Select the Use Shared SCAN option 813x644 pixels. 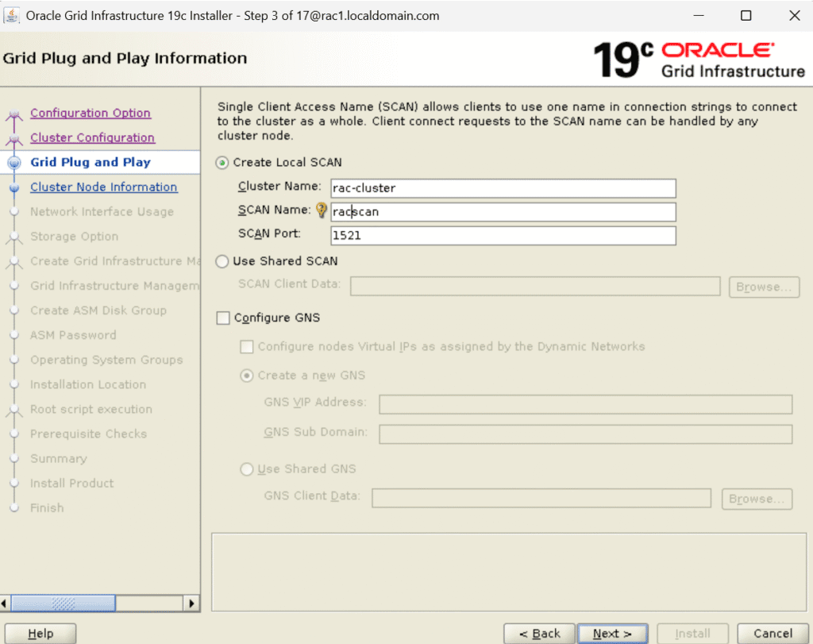[x=222, y=261]
